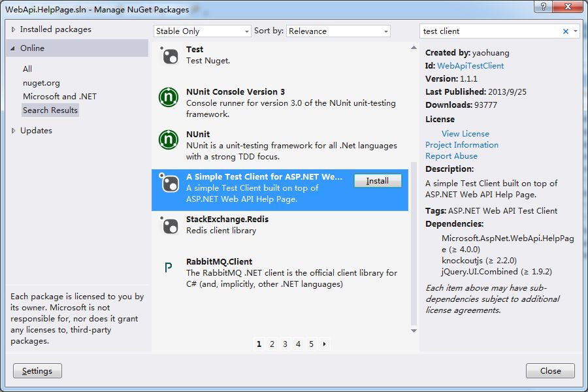This screenshot has height=392, width=588.
Task: Select NUnit Console Version 3 title
Action: point(235,91)
